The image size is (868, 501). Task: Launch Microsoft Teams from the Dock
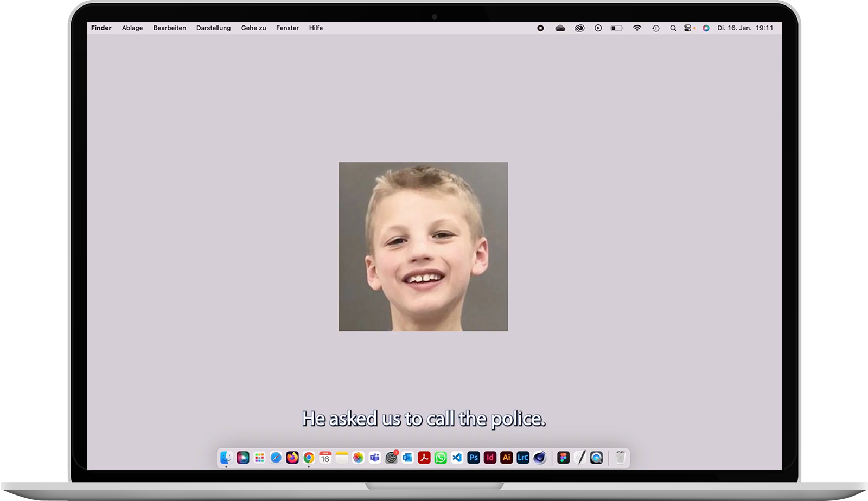[375, 458]
